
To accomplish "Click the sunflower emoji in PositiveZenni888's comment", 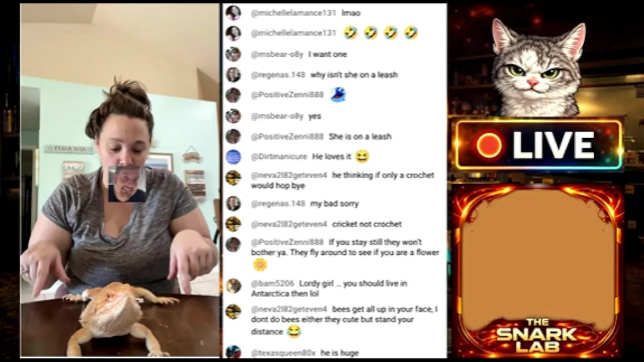I will pos(260,264).
